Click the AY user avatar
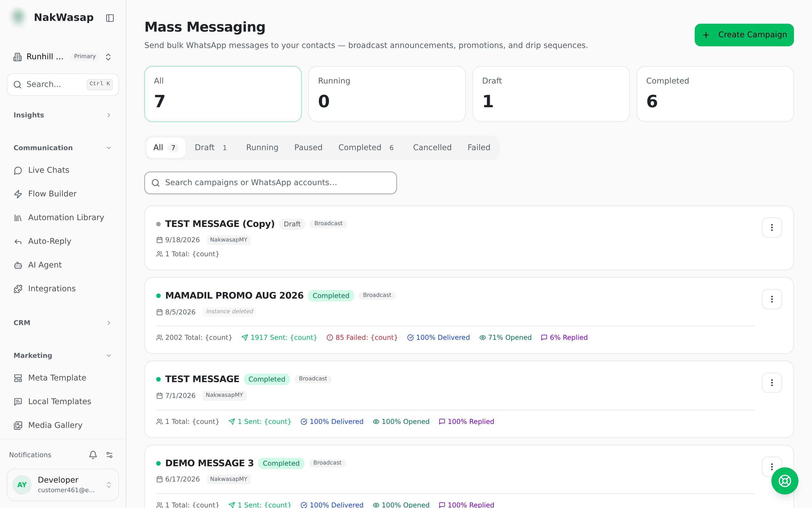The image size is (812, 508). tap(22, 485)
